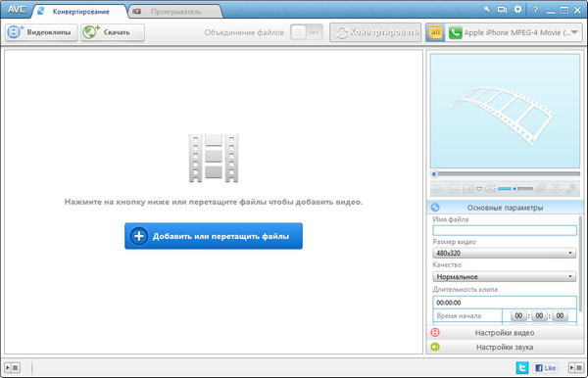The image size is (588, 378).
Task: Click the parameters panel vertical scrollbar
Action: pyautogui.click(x=581, y=264)
